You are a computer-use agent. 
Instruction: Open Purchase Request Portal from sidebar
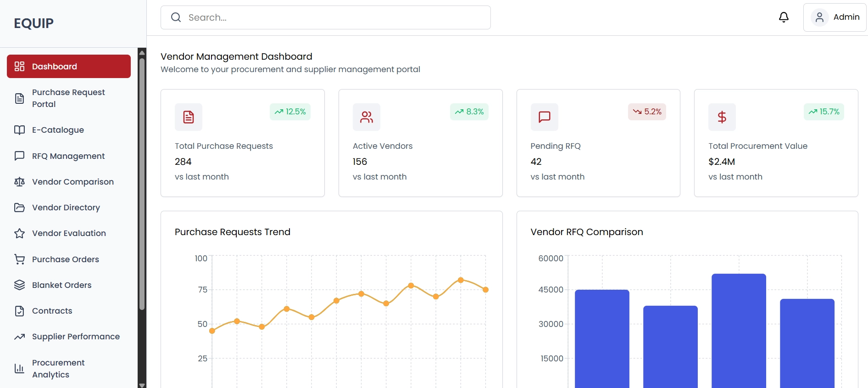tap(69, 98)
